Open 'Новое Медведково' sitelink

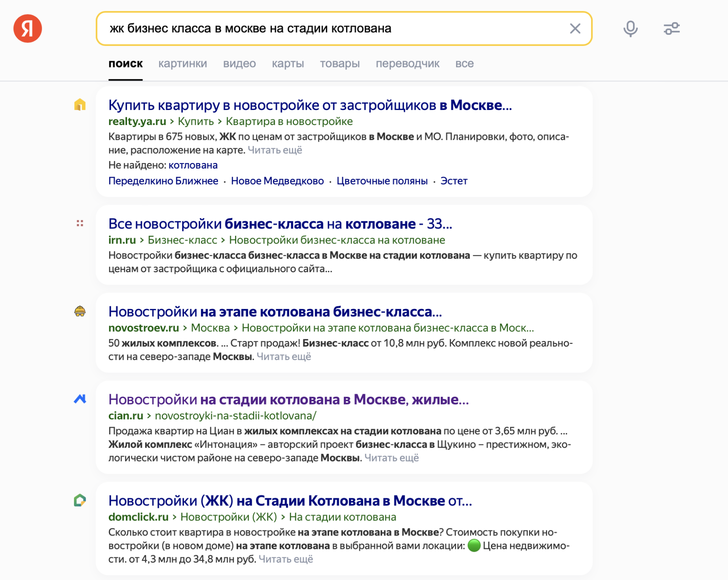pyautogui.click(x=277, y=181)
